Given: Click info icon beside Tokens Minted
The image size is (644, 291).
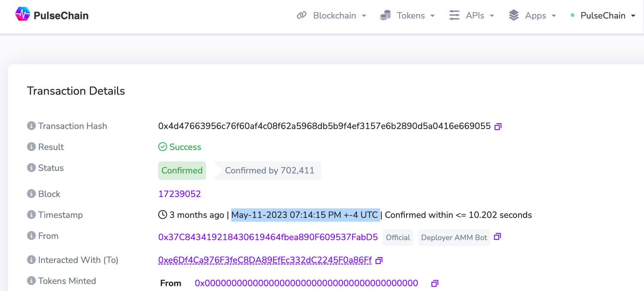Looking at the screenshot, I should pos(31,281).
